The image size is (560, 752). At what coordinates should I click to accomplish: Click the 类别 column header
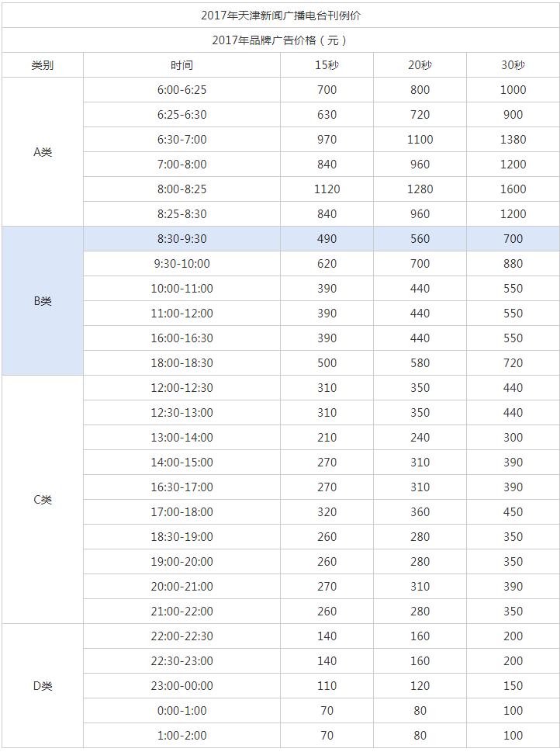[x=42, y=64]
